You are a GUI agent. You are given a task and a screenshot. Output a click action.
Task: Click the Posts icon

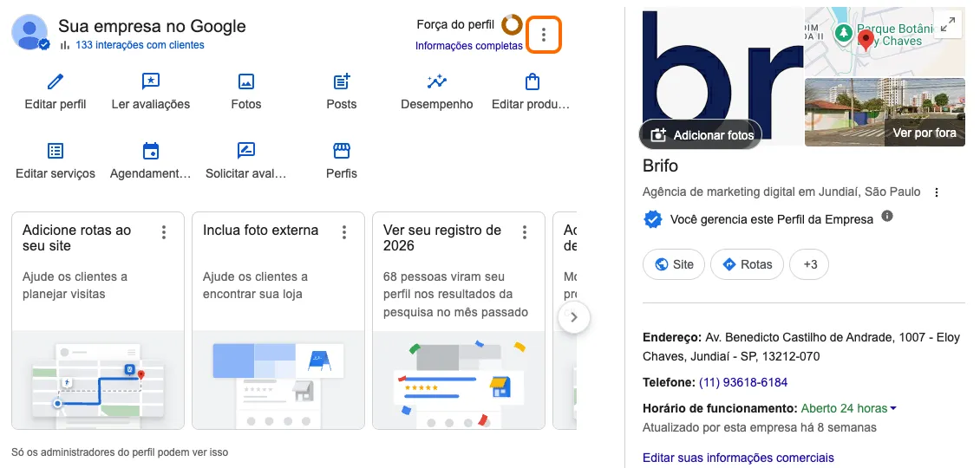tap(341, 81)
